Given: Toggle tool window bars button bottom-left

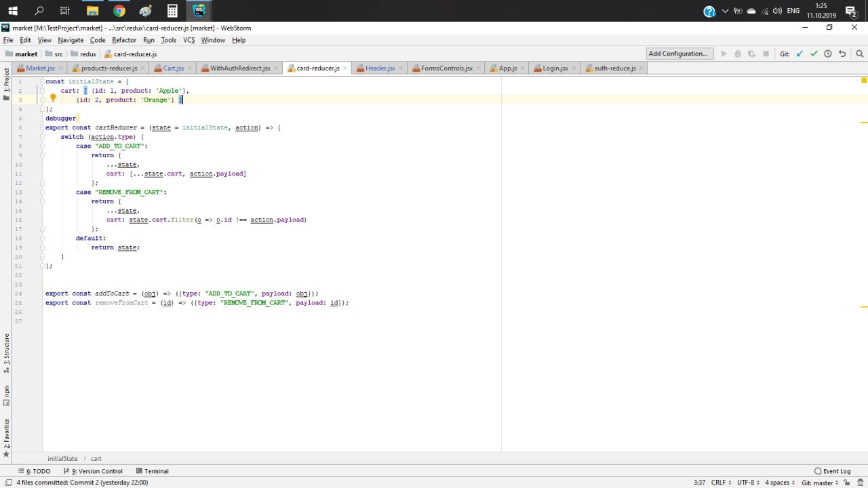Looking at the screenshot, I should click(7, 483).
